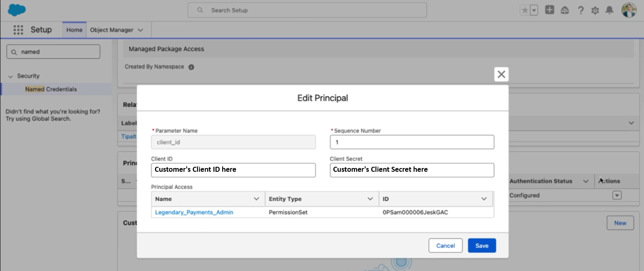644x271 pixels.
Task: Click the Salesforce cloud logo
Action: [x=17, y=10]
